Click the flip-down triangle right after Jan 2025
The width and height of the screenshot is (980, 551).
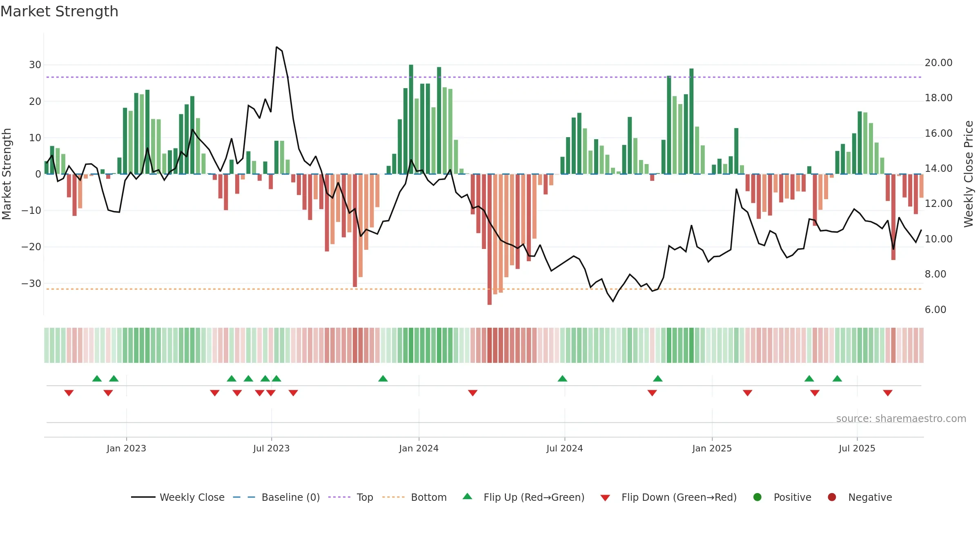coord(748,393)
